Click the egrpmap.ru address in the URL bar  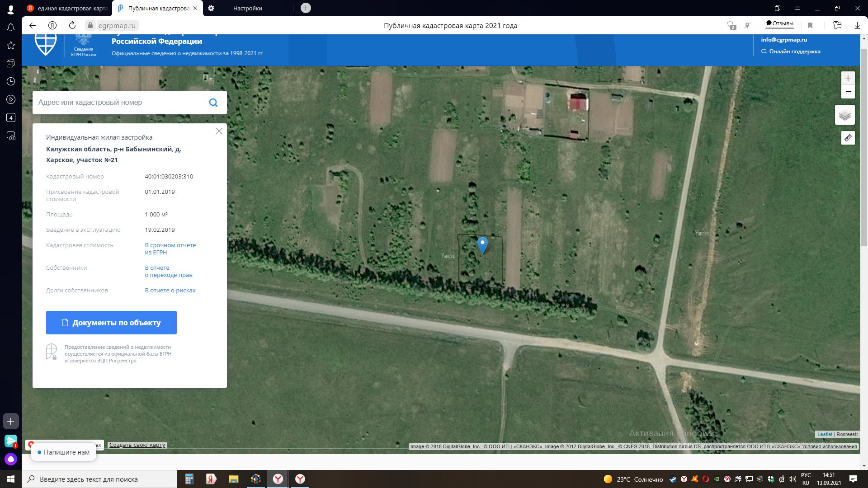pyautogui.click(x=117, y=26)
